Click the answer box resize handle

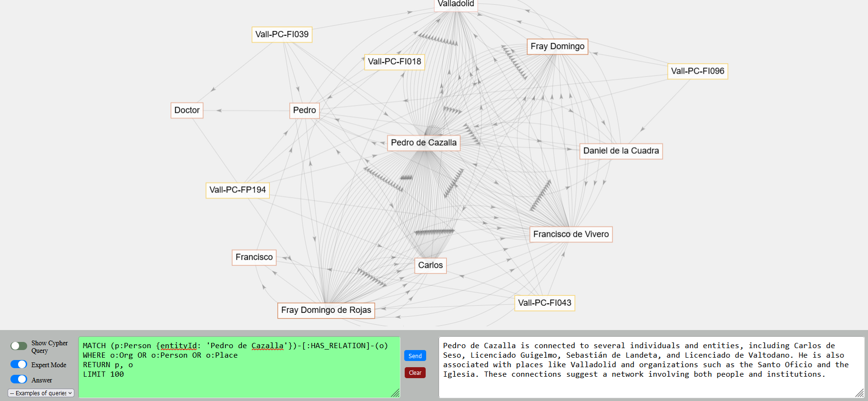[860, 393]
